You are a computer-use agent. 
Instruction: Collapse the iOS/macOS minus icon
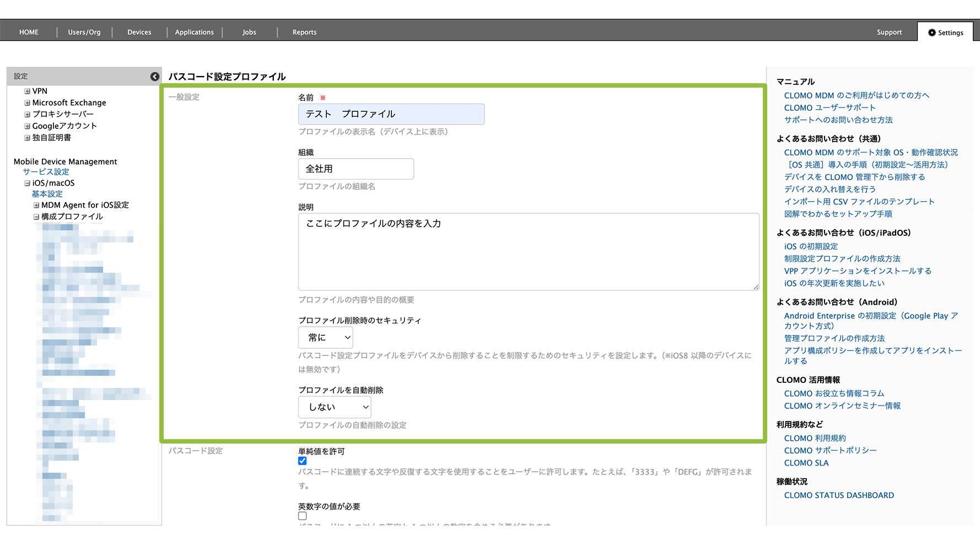click(x=28, y=183)
